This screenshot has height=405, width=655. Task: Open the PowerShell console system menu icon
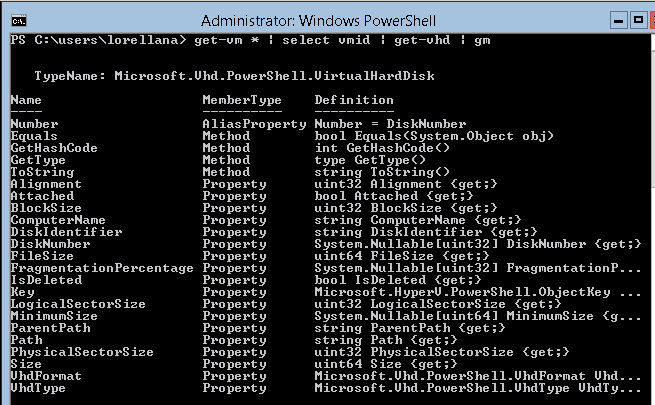[19, 20]
